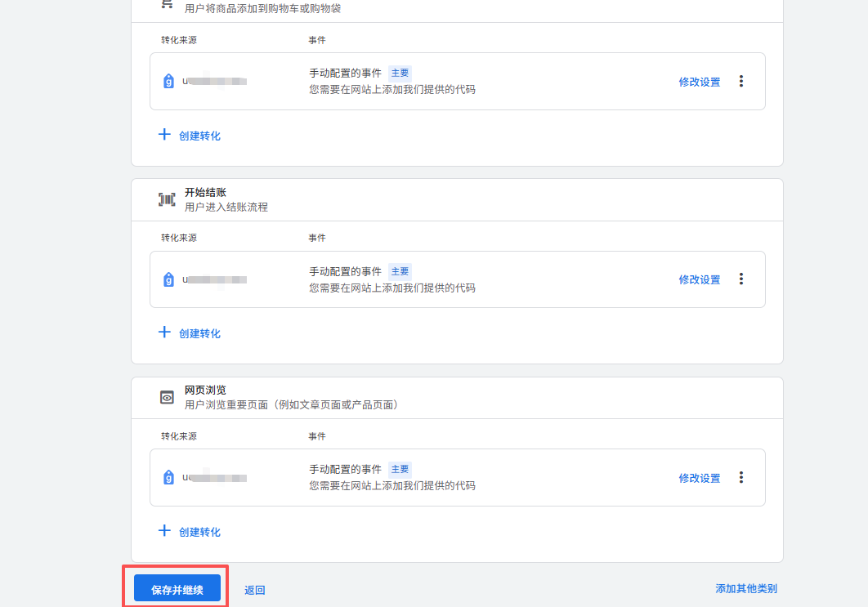Click the eye icon beside 网页浏览
The width and height of the screenshot is (868, 607).
tap(167, 398)
